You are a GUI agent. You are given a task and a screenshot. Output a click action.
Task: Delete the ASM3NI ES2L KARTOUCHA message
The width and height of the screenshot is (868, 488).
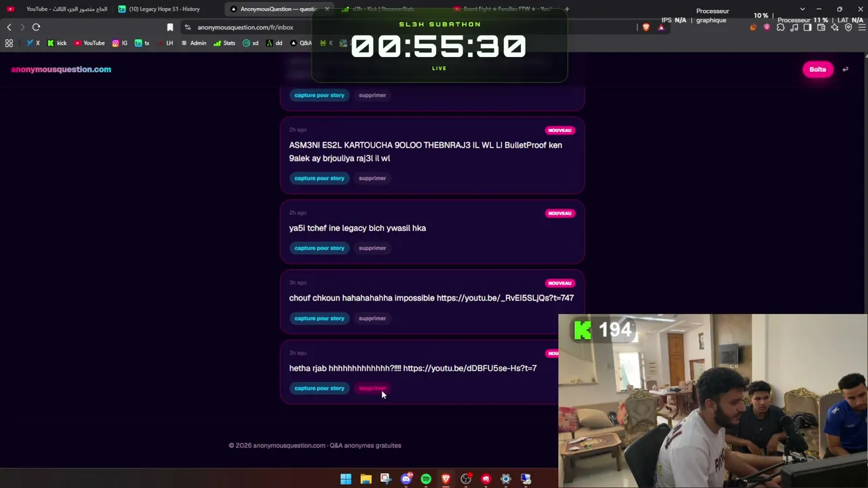pyautogui.click(x=372, y=178)
